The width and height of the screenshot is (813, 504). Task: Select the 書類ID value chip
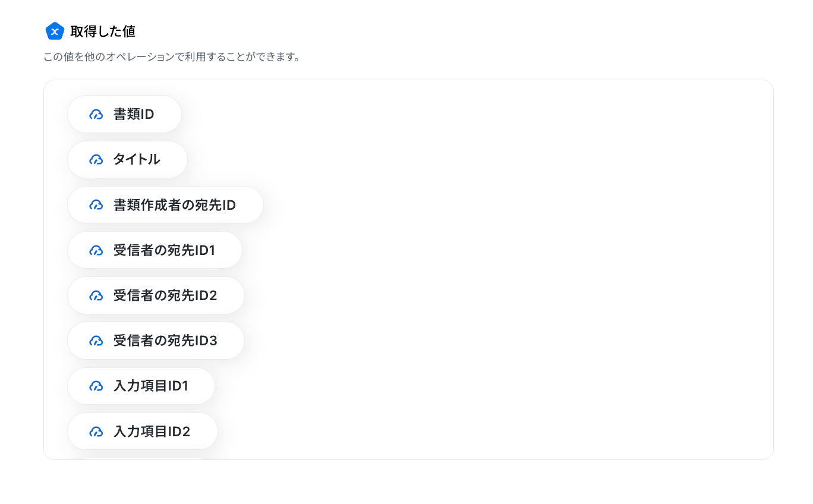(124, 114)
